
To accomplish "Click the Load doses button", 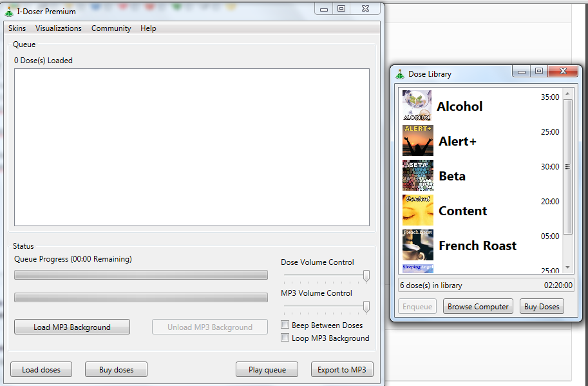I will 41,369.
